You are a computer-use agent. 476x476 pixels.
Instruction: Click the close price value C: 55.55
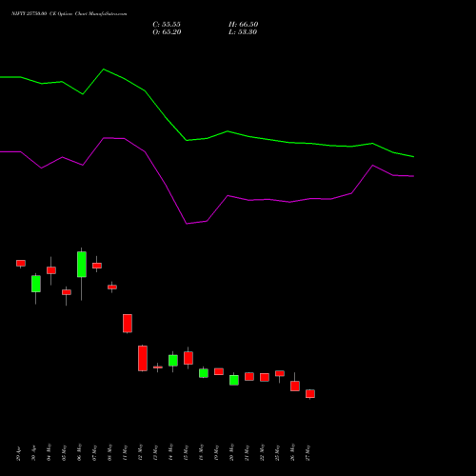click(167, 25)
